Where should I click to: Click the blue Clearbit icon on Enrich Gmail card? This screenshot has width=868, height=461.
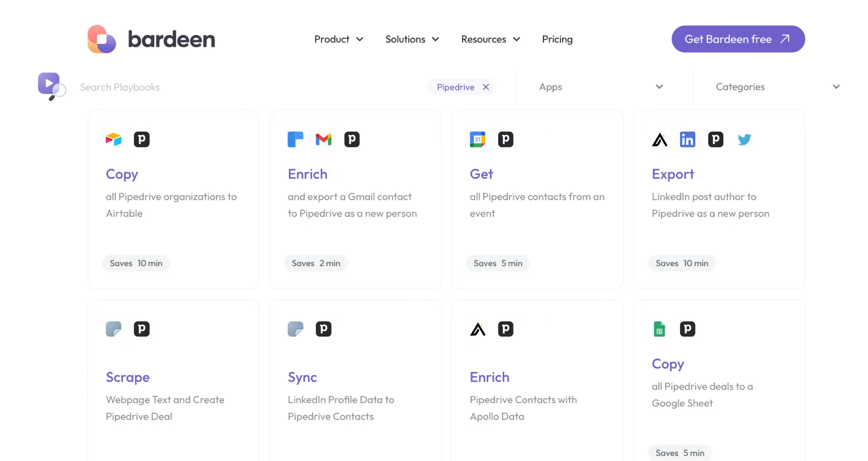coord(296,139)
